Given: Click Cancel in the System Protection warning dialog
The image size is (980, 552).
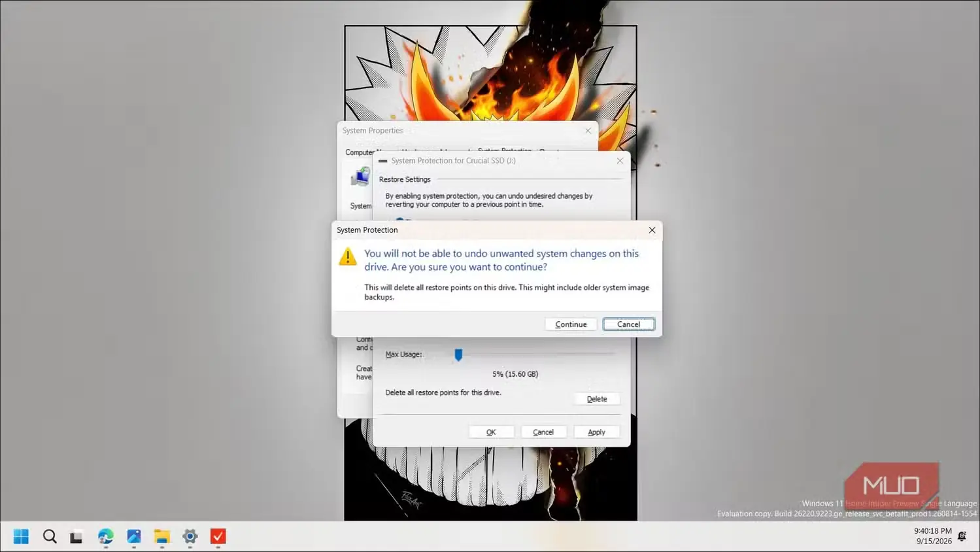Looking at the screenshot, I should coord(628,324).
